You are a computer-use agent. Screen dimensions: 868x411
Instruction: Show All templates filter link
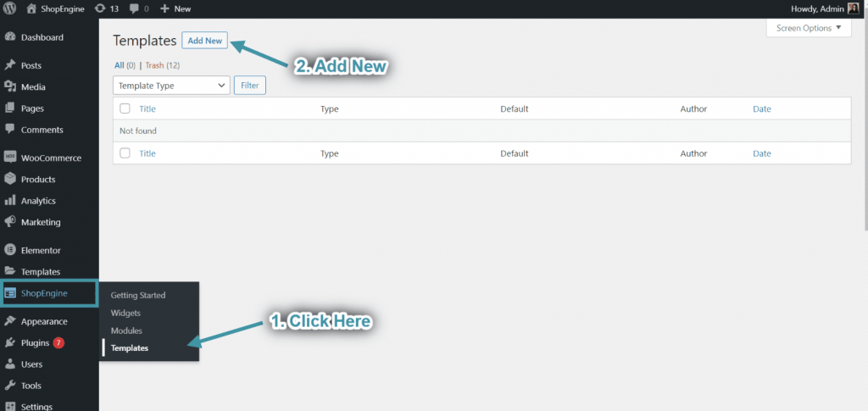click(x=119, y=65)
